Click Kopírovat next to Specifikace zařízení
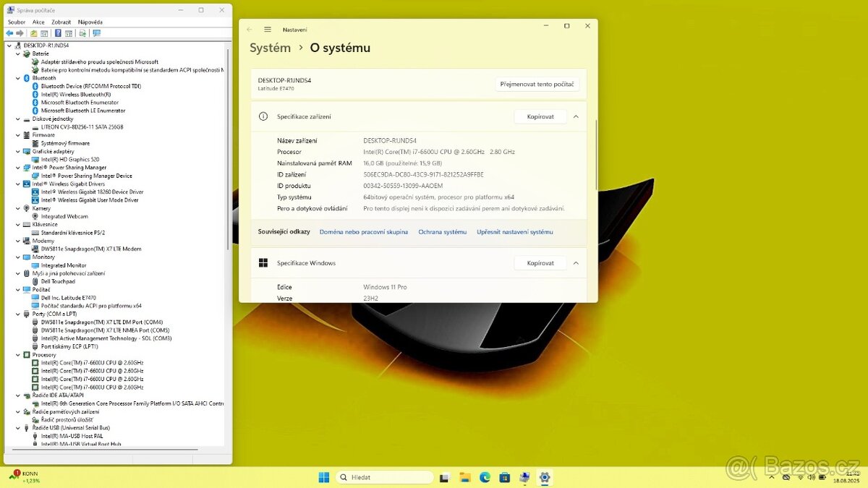Viewport: 868px width, 488px height. click(540, 116)
